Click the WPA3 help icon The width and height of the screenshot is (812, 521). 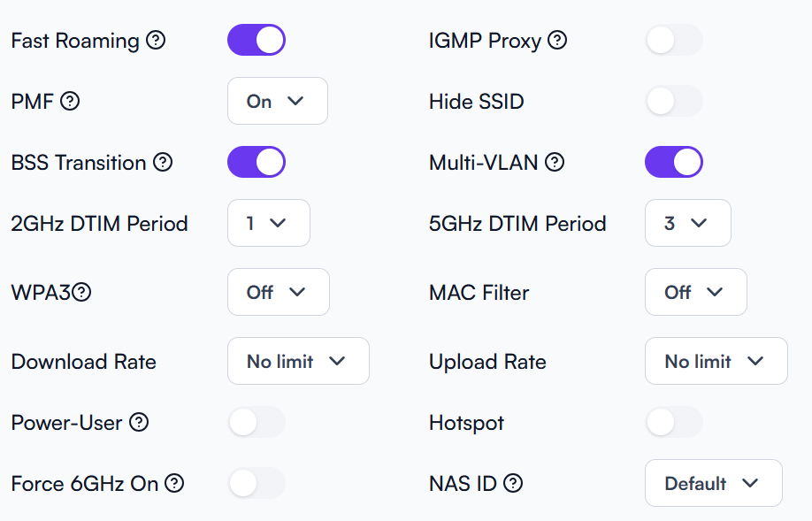pyautogui.click(x=81, y=292)
